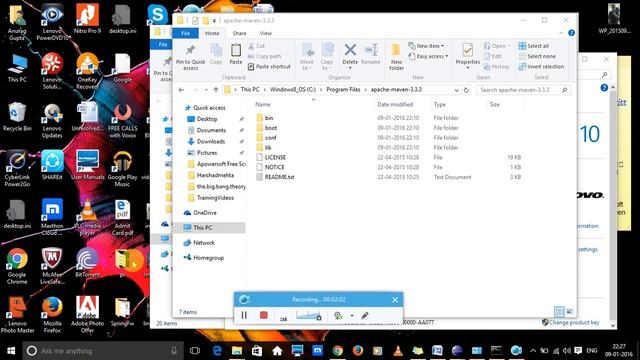Go up one folder level
640x360 pixels.
[x=216, y=90]
